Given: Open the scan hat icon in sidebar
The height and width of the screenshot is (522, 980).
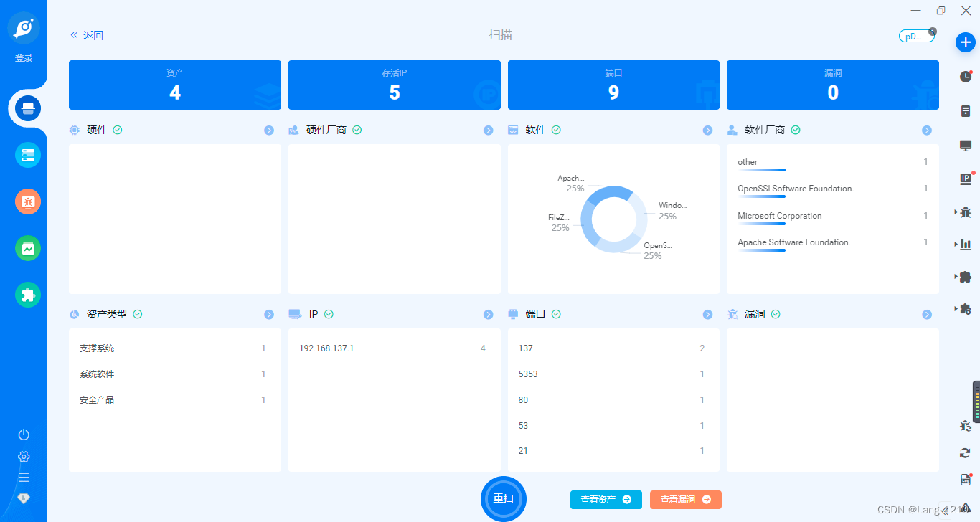Looking at the screenshot, I should [28, 108].
